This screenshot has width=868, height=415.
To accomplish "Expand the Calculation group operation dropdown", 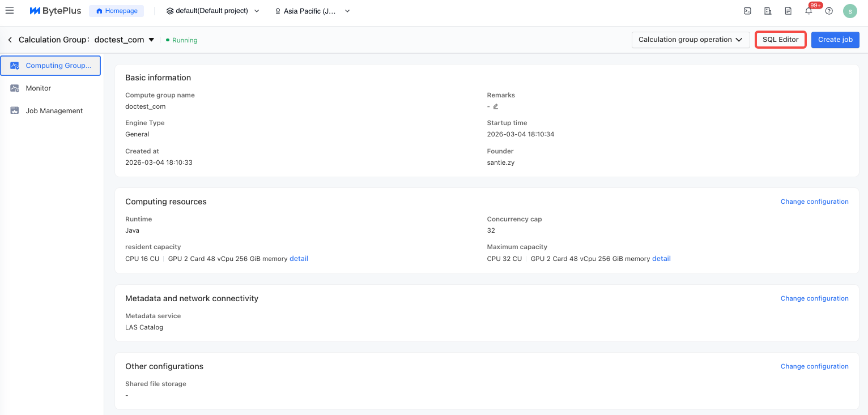I will [690, 40].
